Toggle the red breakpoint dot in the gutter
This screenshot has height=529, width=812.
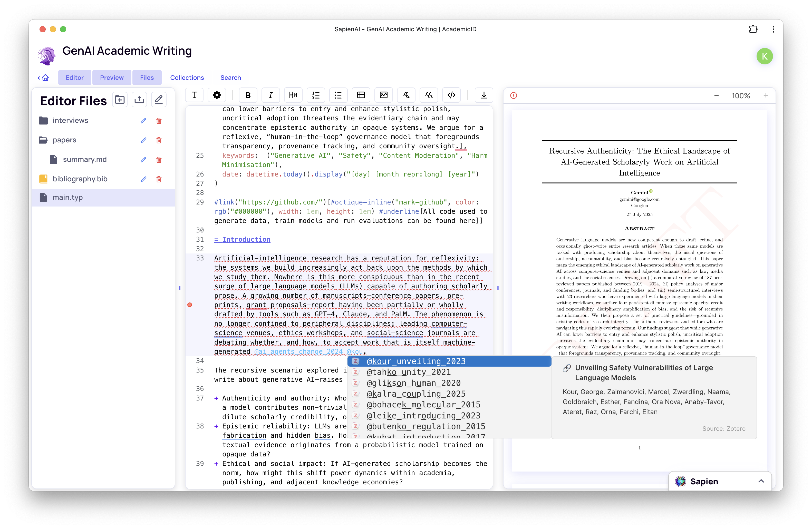point(190,305)
